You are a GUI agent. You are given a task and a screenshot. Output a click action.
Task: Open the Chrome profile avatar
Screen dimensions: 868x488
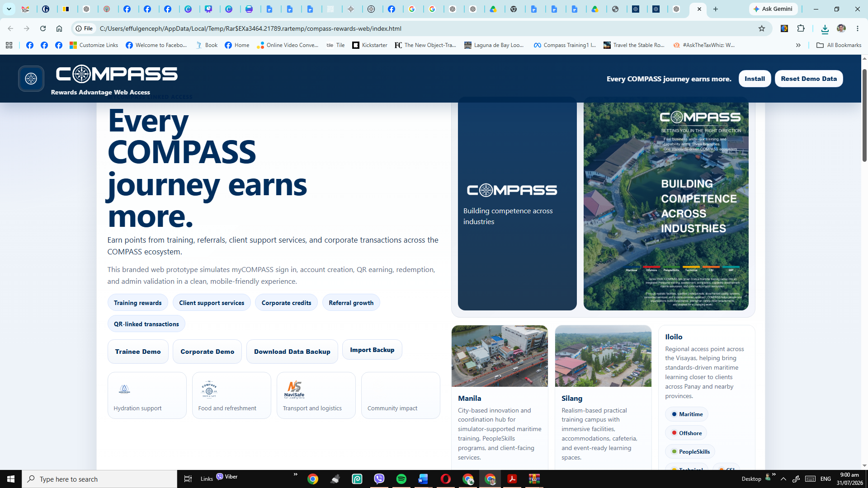[841, 28]
